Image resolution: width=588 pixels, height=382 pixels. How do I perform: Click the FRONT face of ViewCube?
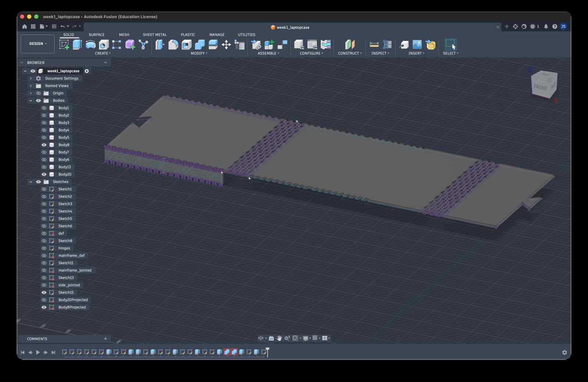[x=540, y=87]
